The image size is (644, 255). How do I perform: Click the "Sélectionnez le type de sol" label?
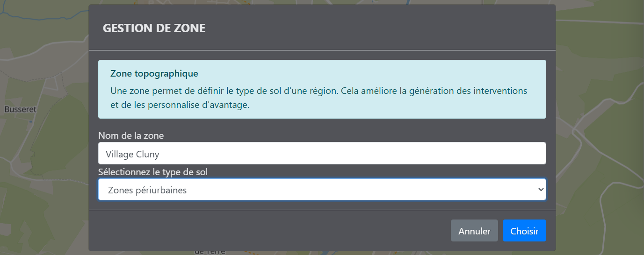[153, 172]
